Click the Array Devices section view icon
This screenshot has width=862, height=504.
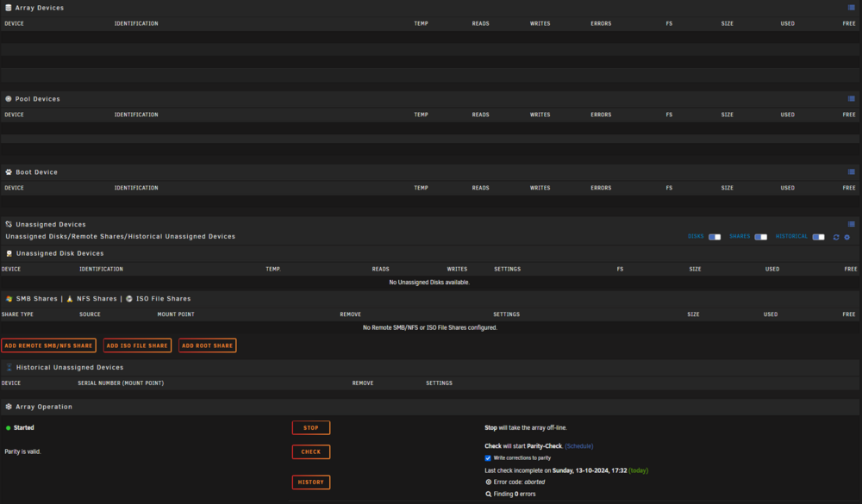[851, 8]
